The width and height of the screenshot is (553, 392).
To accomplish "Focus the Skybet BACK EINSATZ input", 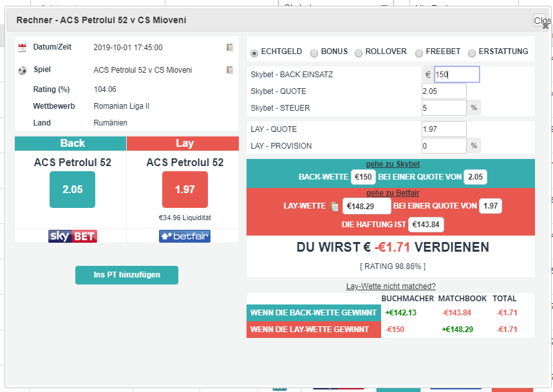I will tap(456, 75).
